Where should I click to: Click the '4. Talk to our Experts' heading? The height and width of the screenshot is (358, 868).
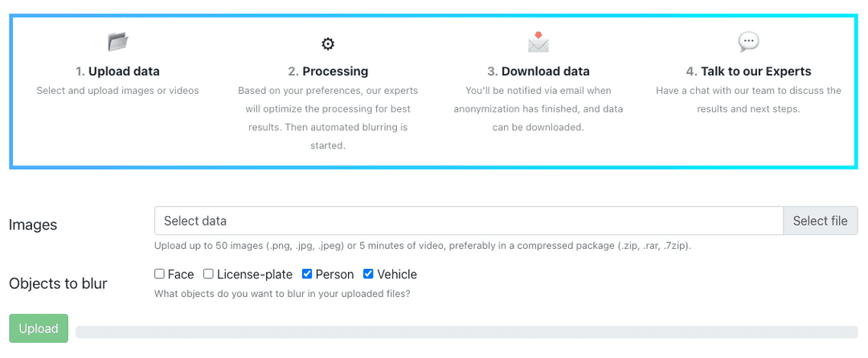(748, 71)
